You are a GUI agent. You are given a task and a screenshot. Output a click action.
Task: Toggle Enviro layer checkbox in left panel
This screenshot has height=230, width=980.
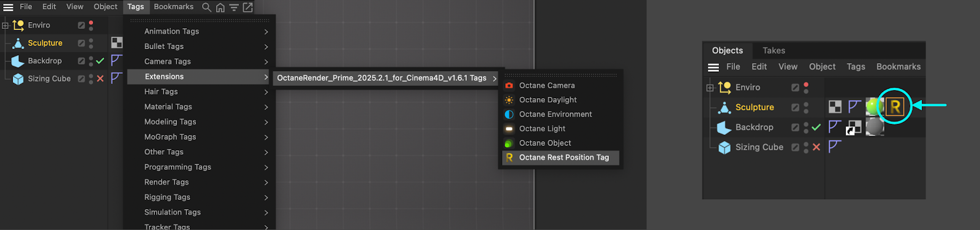pyautogui.click(x=81, y=25)
